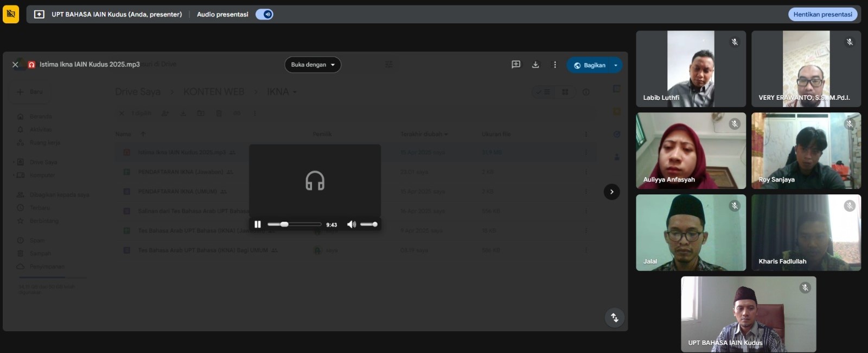Image resolution: width=868 pixels, height=353 pixels.
Task: Open Google Keep in the Drive side panel
Action: point(617,111)
